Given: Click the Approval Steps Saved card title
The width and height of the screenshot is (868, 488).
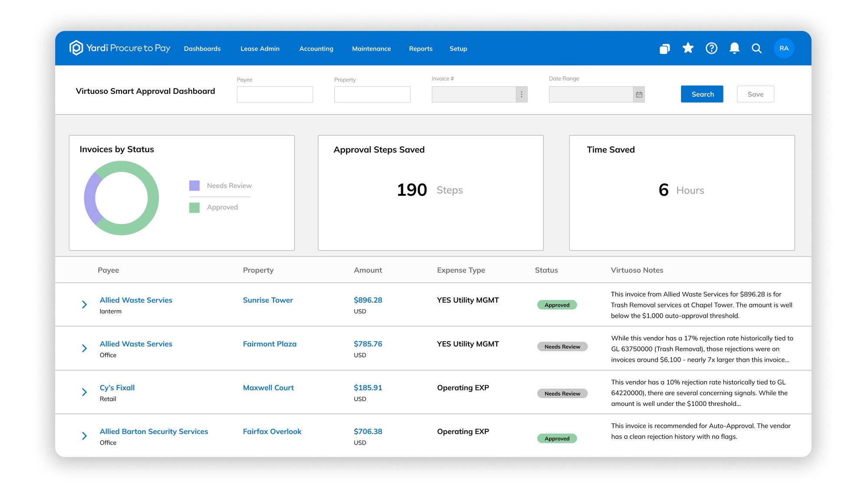Looking at the screenshot, I should point(379,150).
